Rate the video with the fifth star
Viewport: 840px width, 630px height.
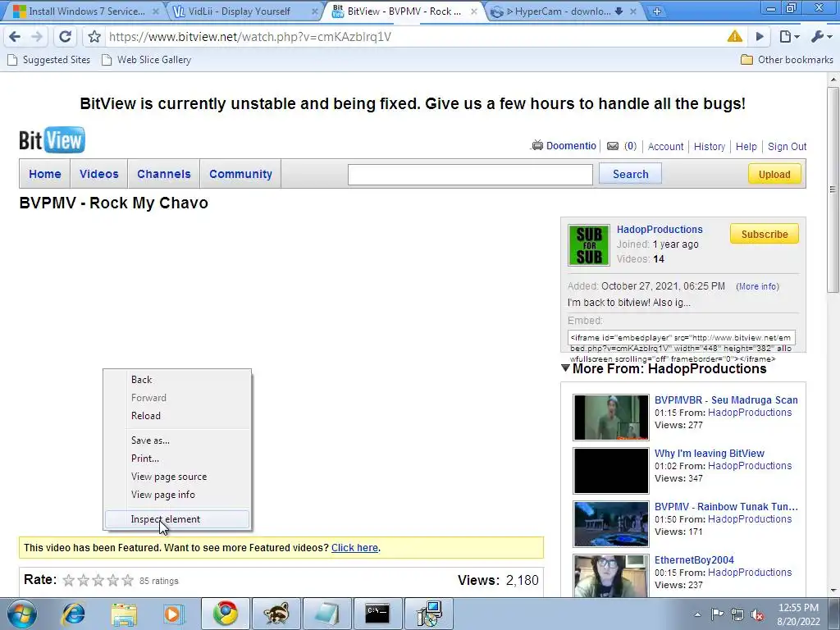[x=127, y=580]
